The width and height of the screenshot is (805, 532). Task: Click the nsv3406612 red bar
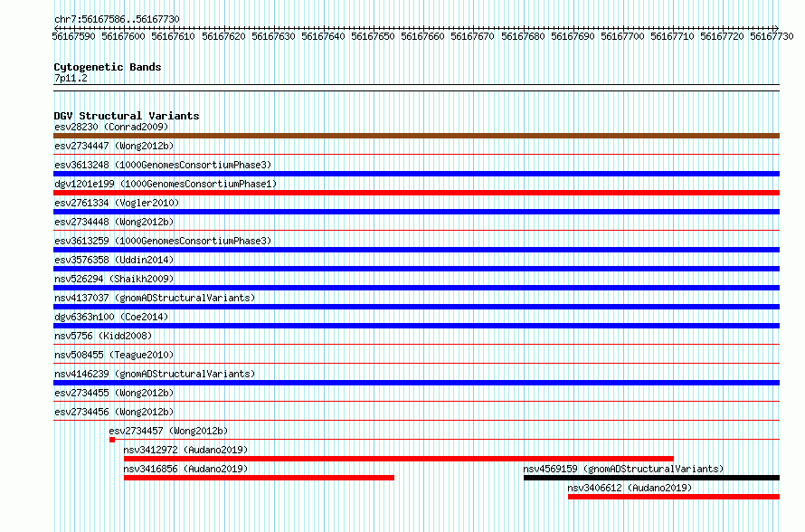click(x=674, y=497)
